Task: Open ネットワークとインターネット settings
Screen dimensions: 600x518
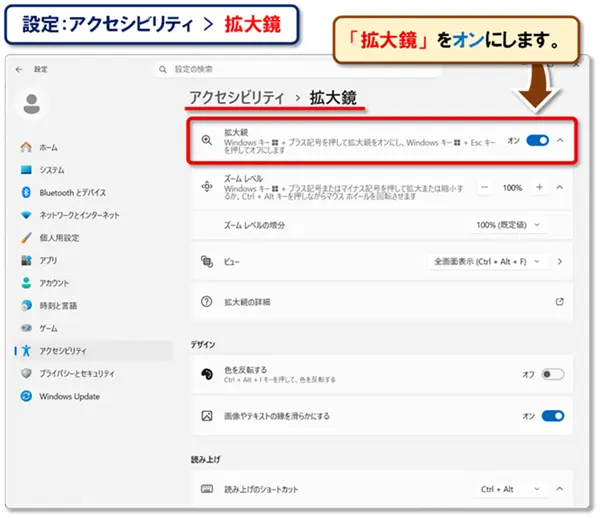Action: pos(93,215)
